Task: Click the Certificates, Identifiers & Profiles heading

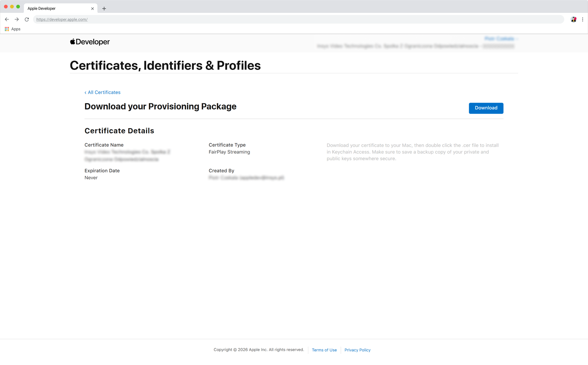Action: pos(165,66)
